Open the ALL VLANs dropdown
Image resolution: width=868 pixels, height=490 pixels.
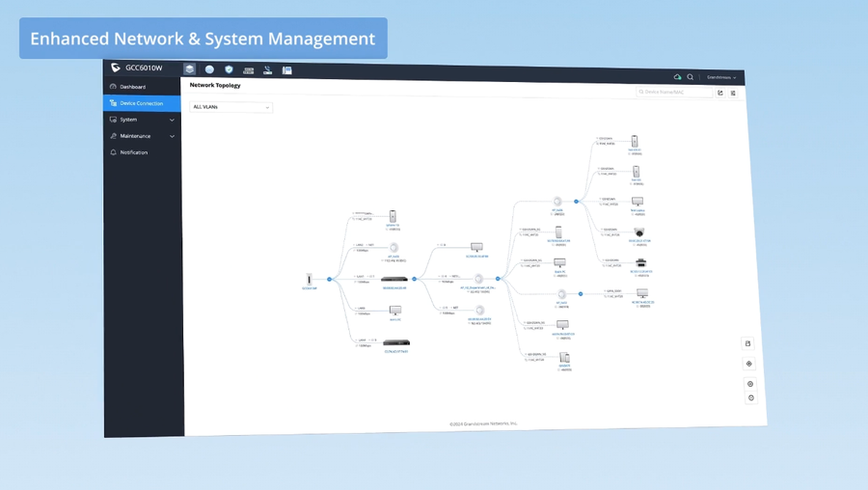[231, 107]
